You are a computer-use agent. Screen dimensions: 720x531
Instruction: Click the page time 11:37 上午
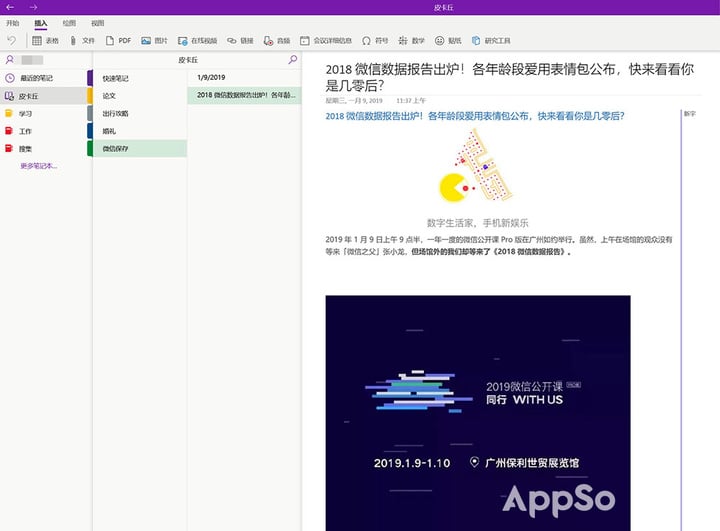click(411, 100)
